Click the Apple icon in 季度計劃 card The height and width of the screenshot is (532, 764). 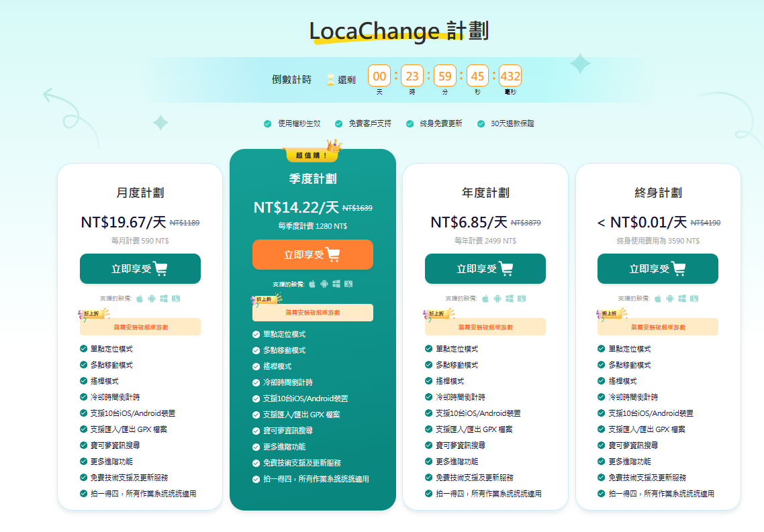[312, 284]
